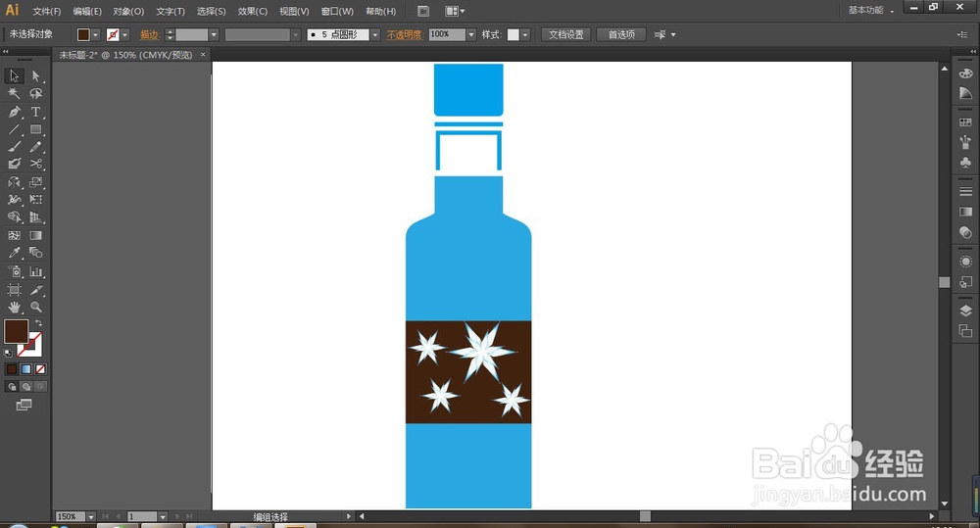Screen dimensions: 980x528
Task: Open the 对象(O) menu
Action: pos(128,11)
